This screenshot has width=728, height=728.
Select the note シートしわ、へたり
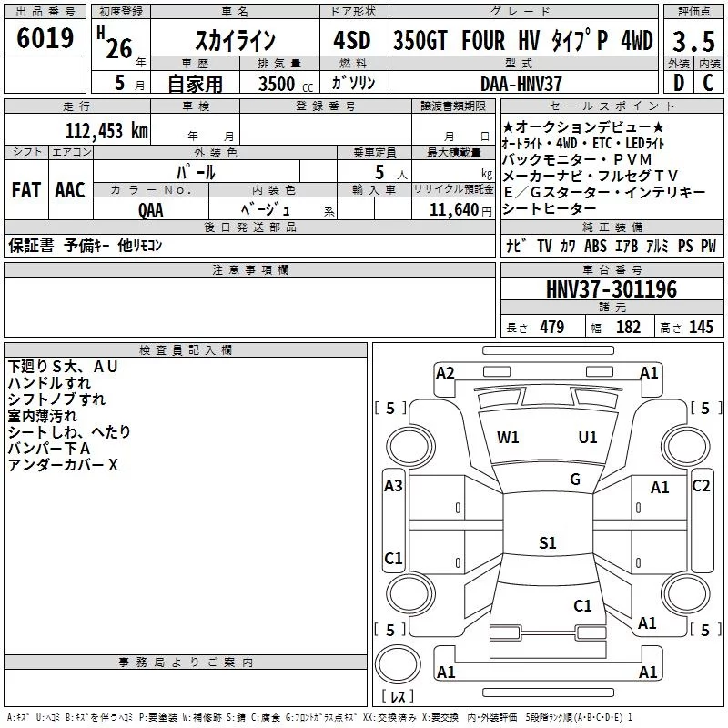click(x=69, y=431)
